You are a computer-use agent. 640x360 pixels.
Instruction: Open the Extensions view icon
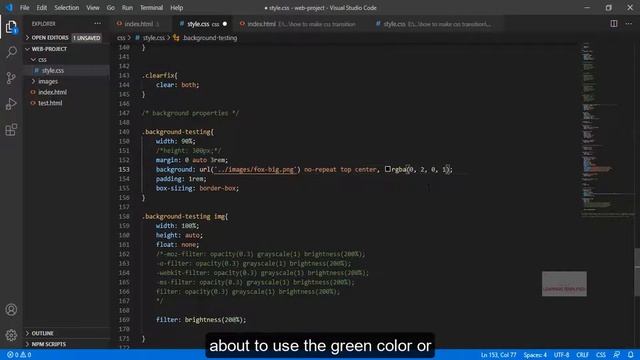(x=11, y=130)
